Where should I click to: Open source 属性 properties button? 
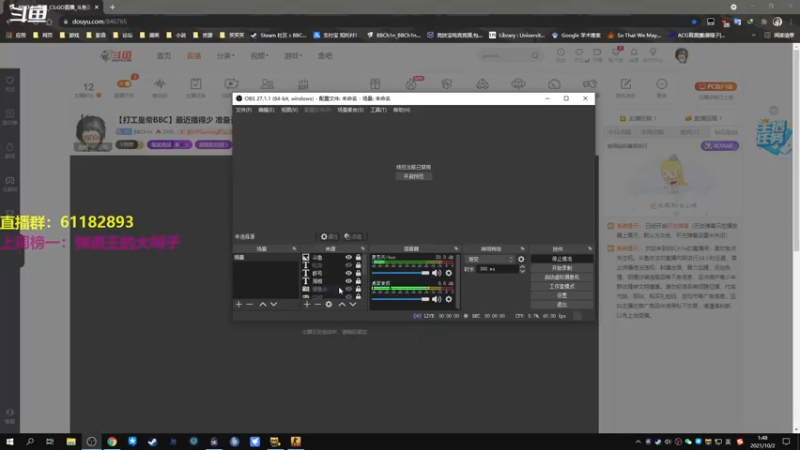[x=329, y=237]
